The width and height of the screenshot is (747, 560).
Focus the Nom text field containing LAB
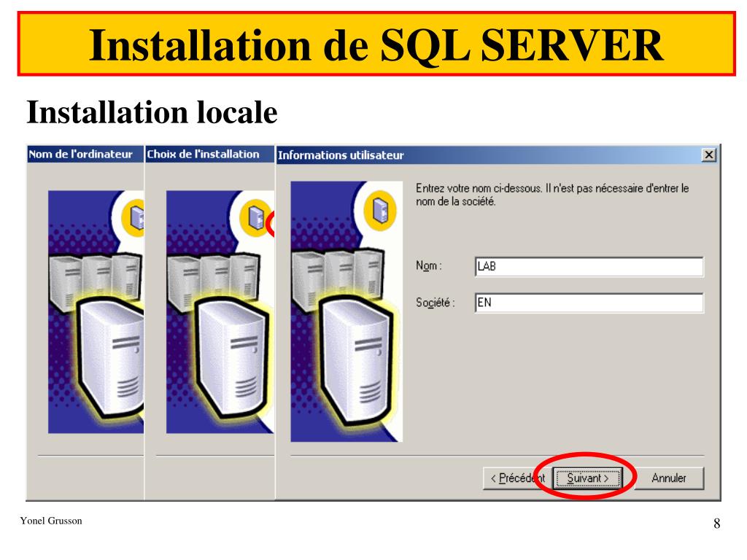click(589, 267)
